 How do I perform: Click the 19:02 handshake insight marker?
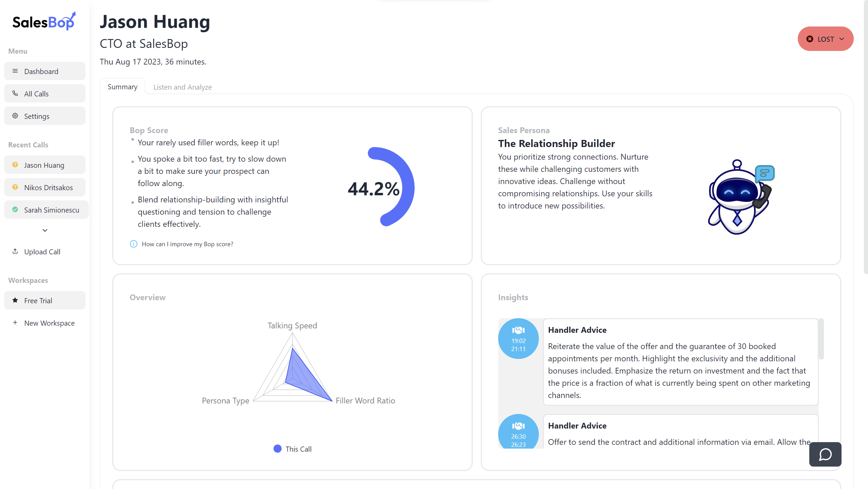click(x=518, y=339)
